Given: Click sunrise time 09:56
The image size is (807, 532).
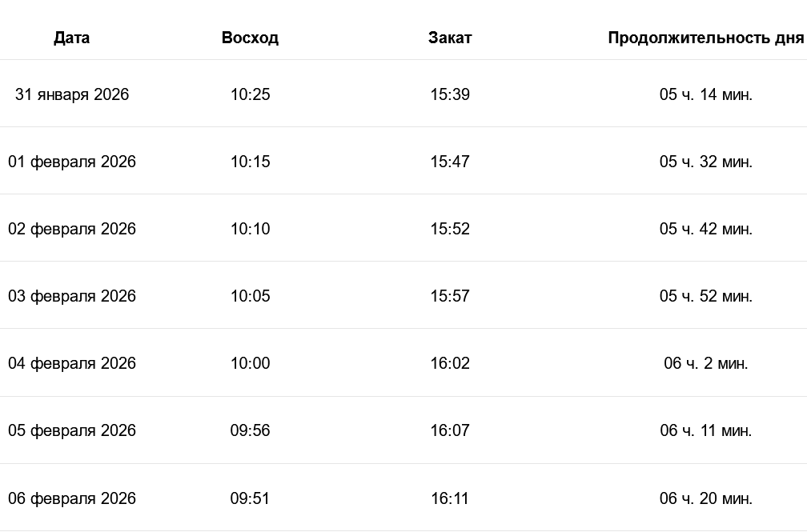Looking at the screenshot, I should (250, 430).
